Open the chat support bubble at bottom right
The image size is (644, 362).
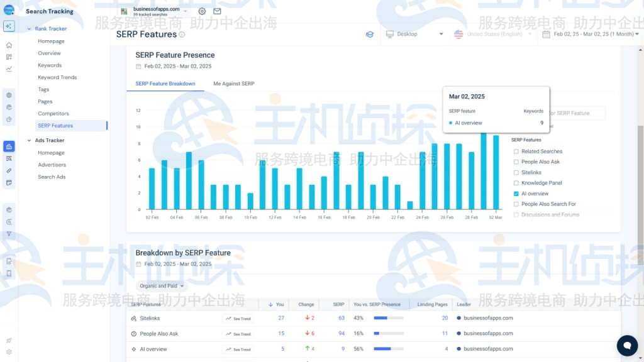click(x=627, y=346)
